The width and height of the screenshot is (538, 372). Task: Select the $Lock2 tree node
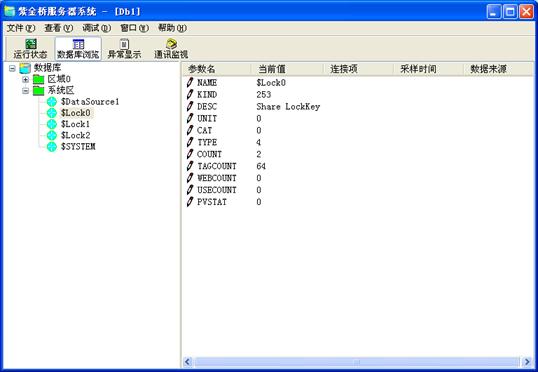click(x=75, y=135)
